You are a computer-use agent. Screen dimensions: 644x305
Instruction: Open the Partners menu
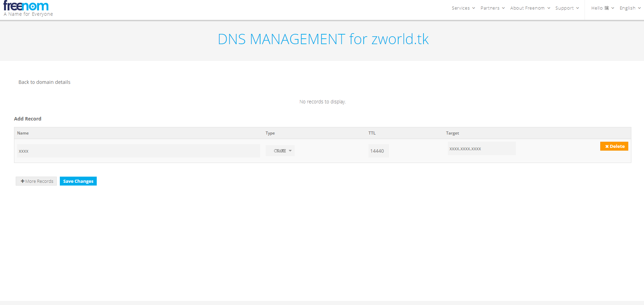click(492, 8)
